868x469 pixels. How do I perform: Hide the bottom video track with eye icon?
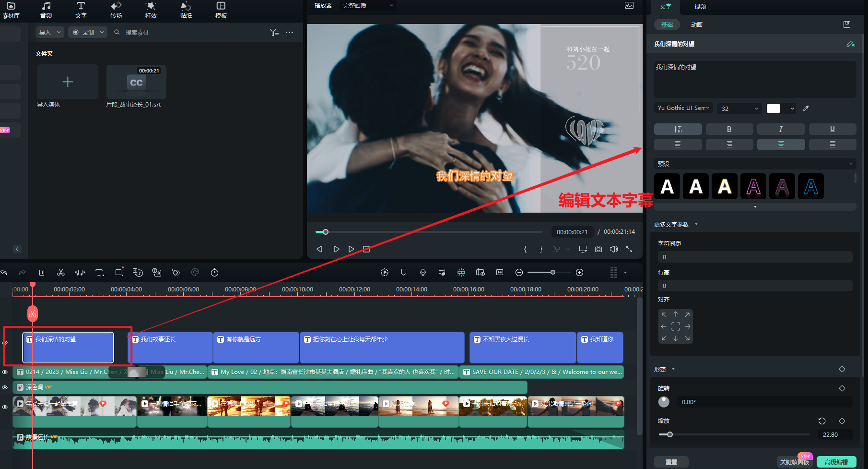click(x=5, y=407)
